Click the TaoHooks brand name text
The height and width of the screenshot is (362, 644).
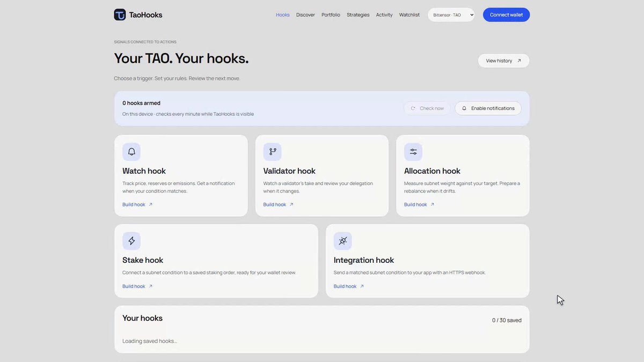(x=145, y=15)
